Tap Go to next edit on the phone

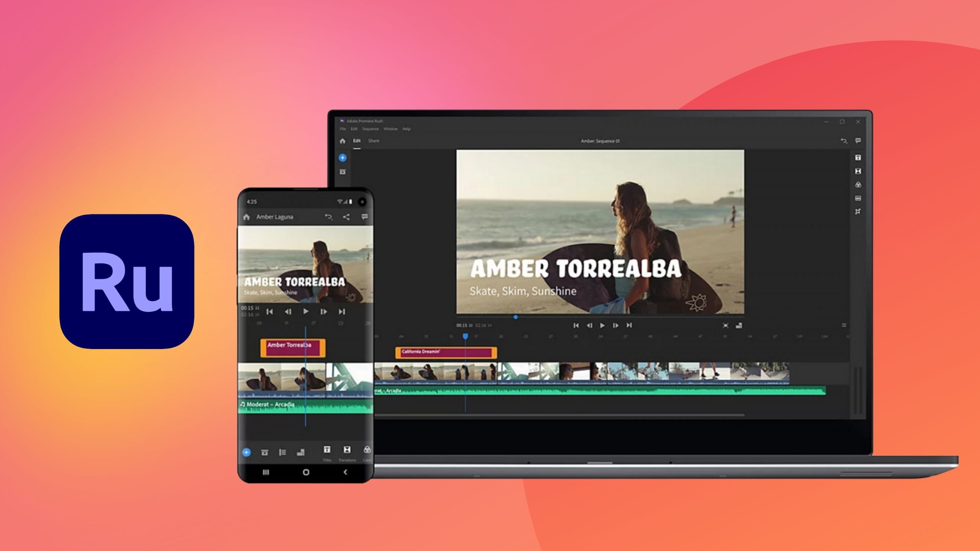(x=342, y=311)
